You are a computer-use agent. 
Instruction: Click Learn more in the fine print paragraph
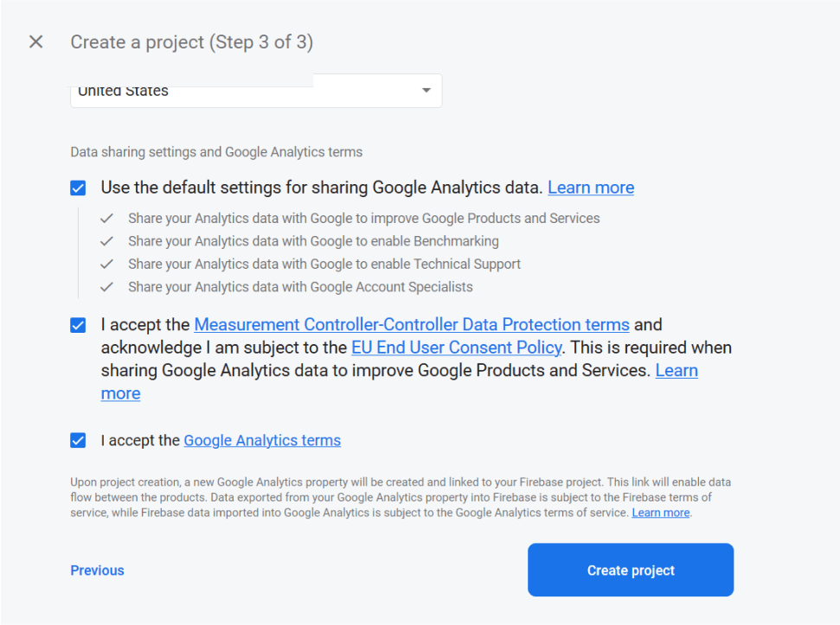(x=660, y=512)
